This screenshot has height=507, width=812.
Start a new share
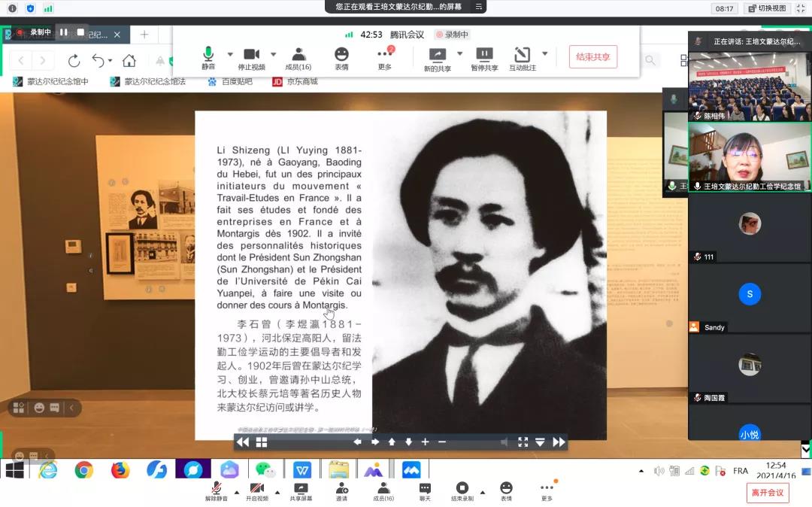click(x=437, y=57)
